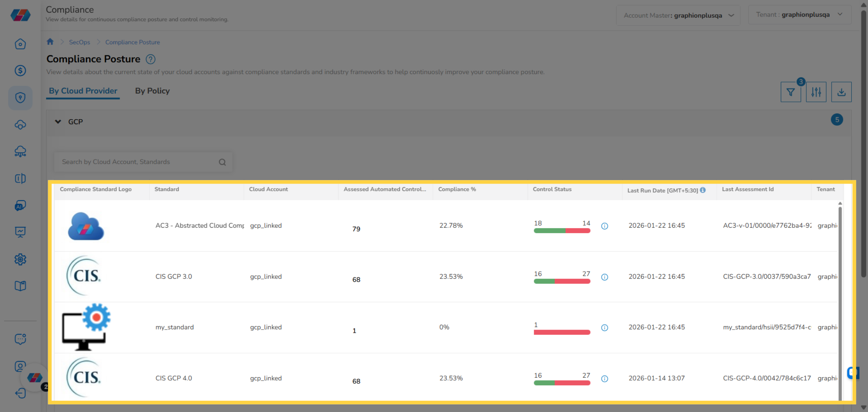Open the column customization sliders icon

pos(816,92)
